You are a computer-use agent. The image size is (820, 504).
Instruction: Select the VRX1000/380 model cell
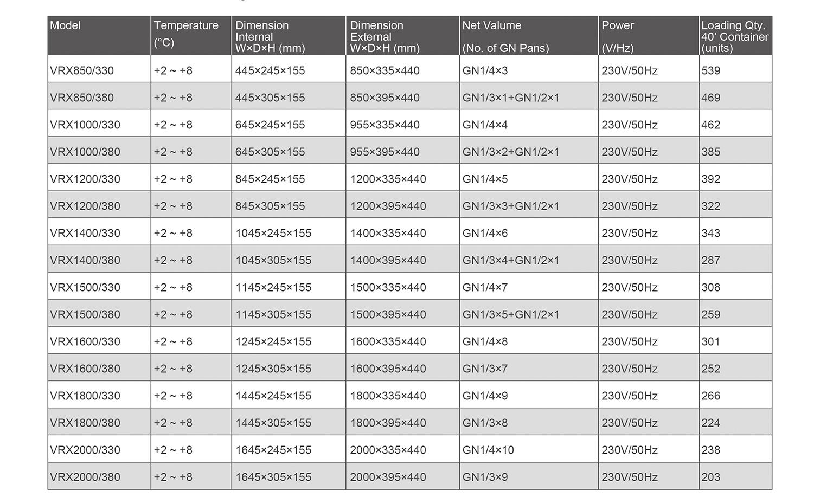(x=85, y=152)
